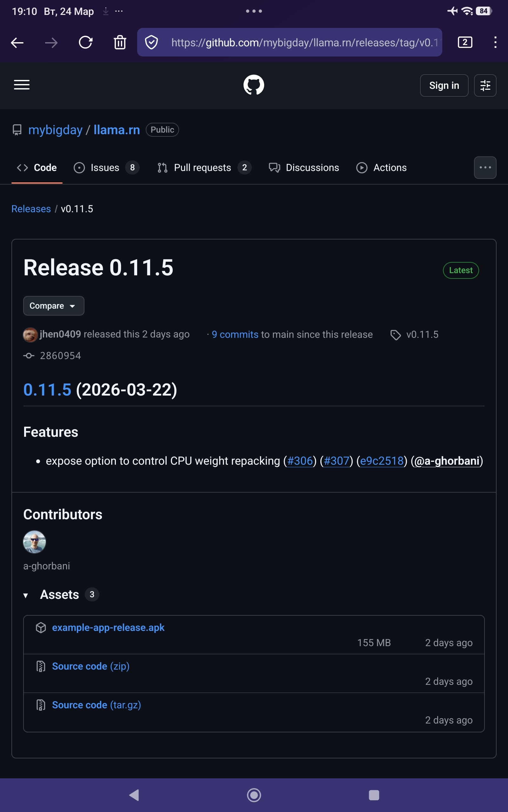Click the Sign in button

click(x=444, y=85)
